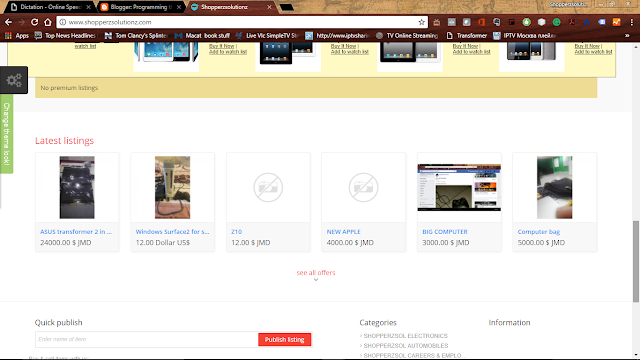Expand offers with chevron below see all
This screenshot has width=640, height=360.
click(316, 280)
